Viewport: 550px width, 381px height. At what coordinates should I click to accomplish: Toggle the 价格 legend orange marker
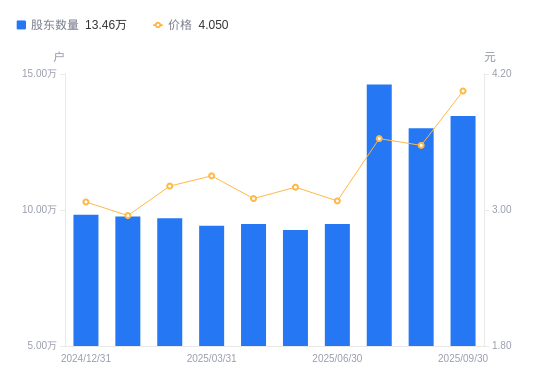pos(158,25)
